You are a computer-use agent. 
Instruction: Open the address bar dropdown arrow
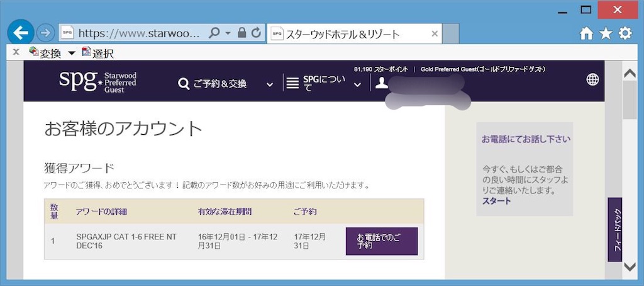228,34
